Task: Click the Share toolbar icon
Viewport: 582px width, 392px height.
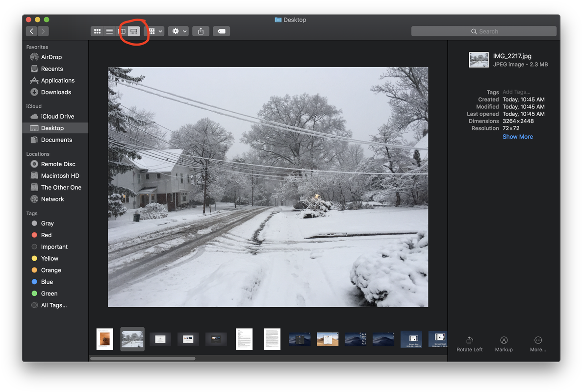Action: 201,31
